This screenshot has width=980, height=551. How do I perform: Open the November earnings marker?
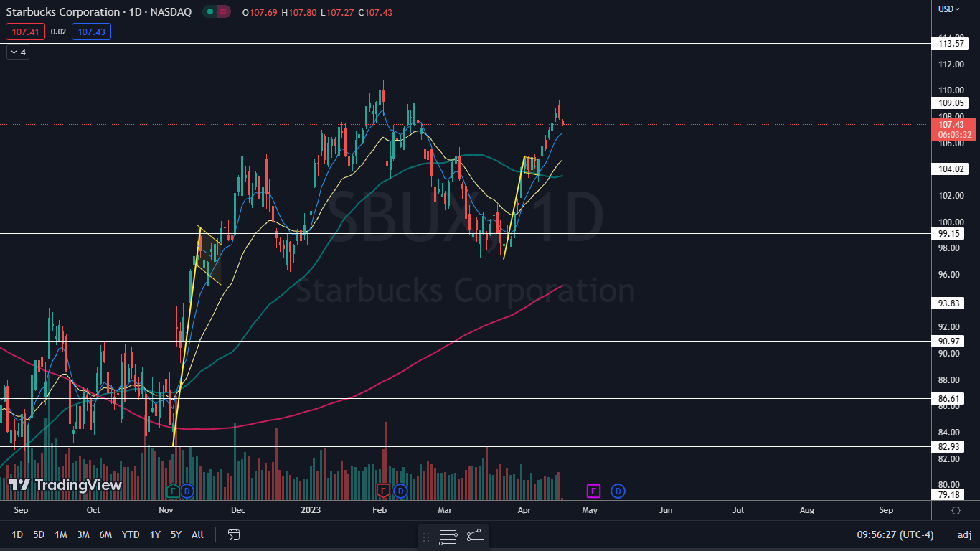172,491
